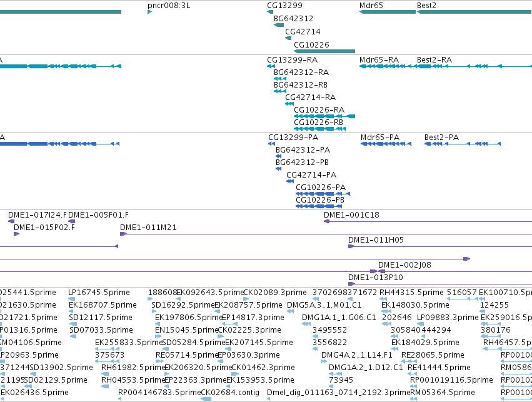Click the Mdr65-RA transcript label

coord(379,60)
